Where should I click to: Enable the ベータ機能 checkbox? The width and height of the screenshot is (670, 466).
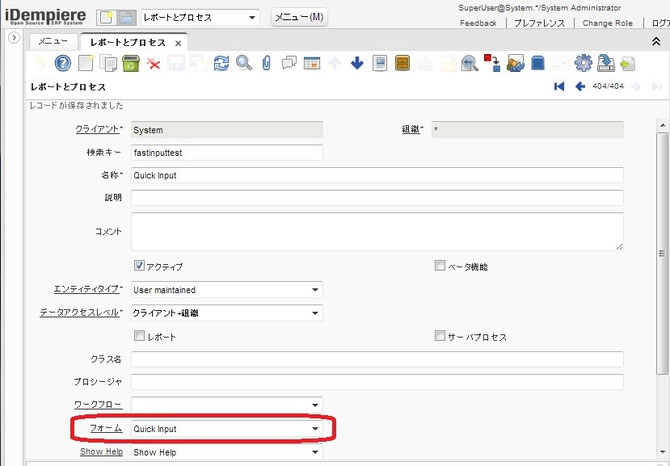tap(440, 265)
